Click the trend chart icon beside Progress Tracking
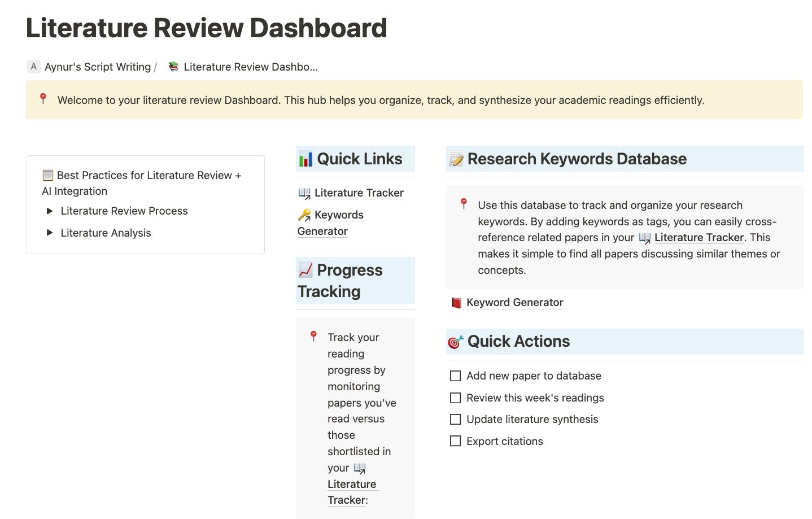Viewport: 812px width, 519px height. coord(305,270)
